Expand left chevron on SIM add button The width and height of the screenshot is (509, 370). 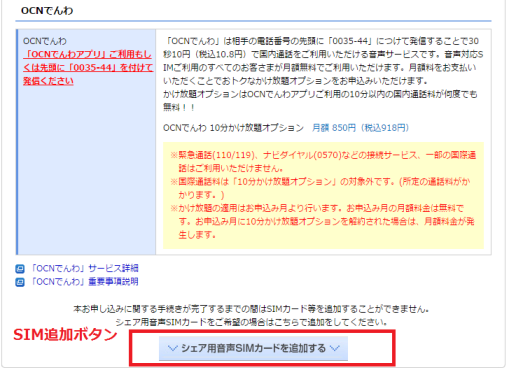[173, 348]
